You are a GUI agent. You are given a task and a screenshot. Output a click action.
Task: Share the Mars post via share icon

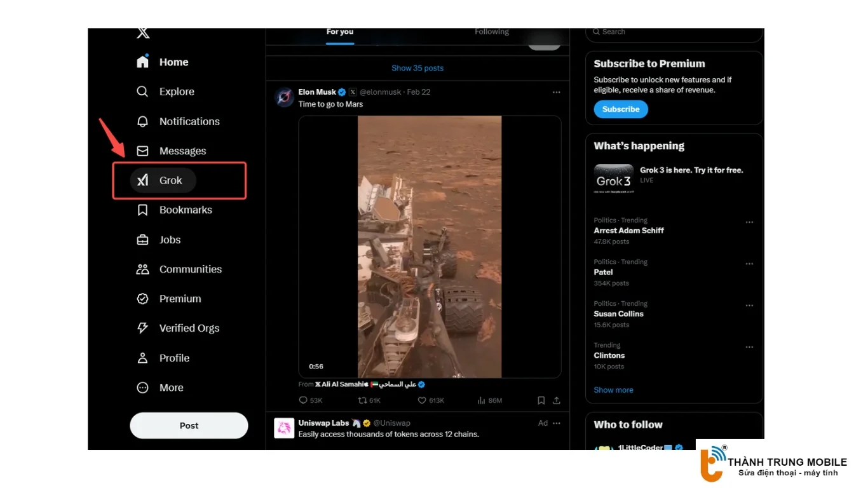click(x=557, y=401)
